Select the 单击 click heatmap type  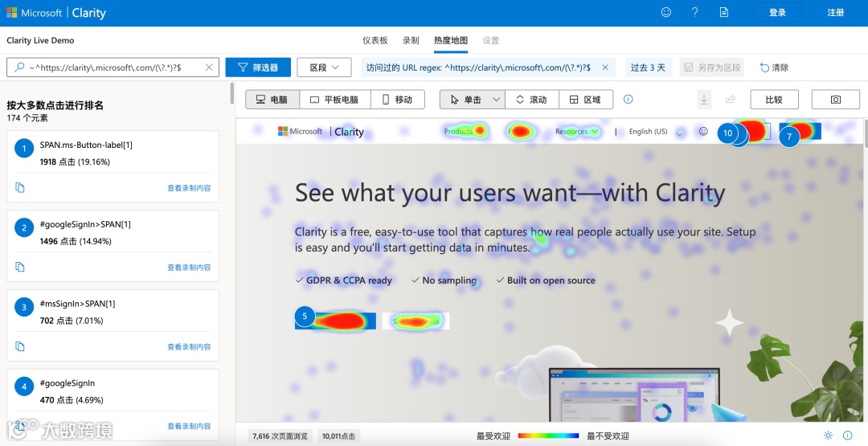tap(465, 100)
